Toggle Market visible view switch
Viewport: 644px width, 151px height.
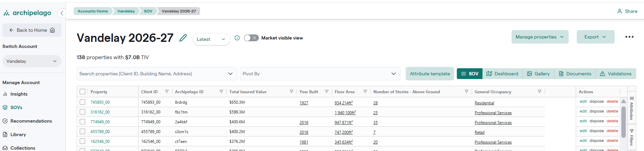tap(251, 38)
